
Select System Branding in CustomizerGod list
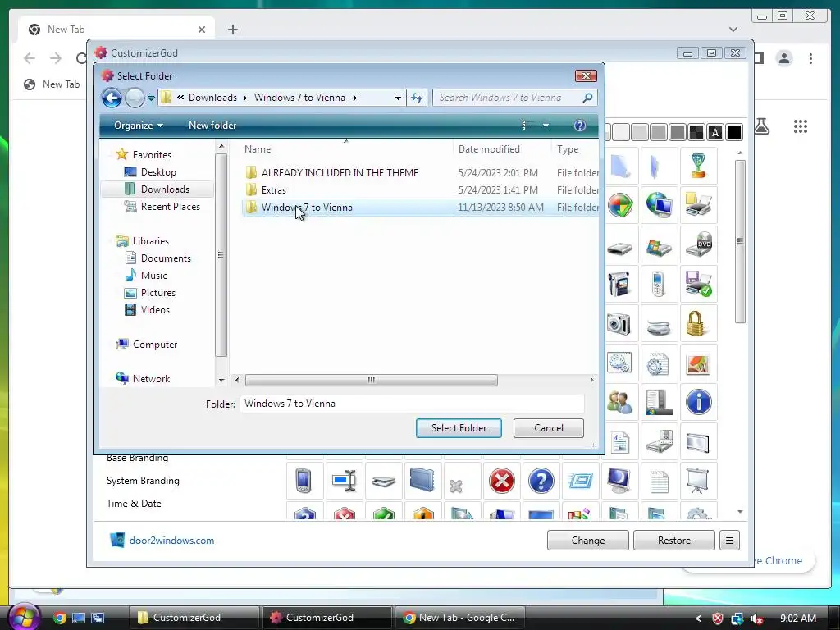[143, 481]
